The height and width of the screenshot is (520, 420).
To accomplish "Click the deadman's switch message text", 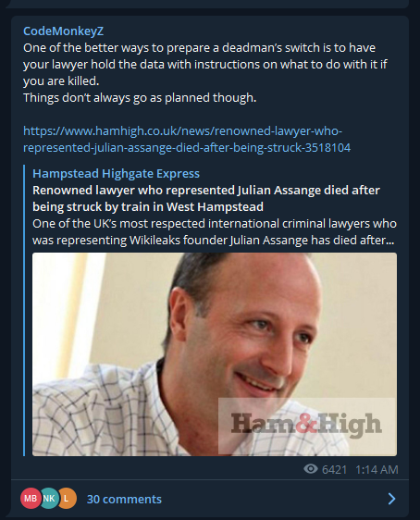I will click(x=205, y=65).
